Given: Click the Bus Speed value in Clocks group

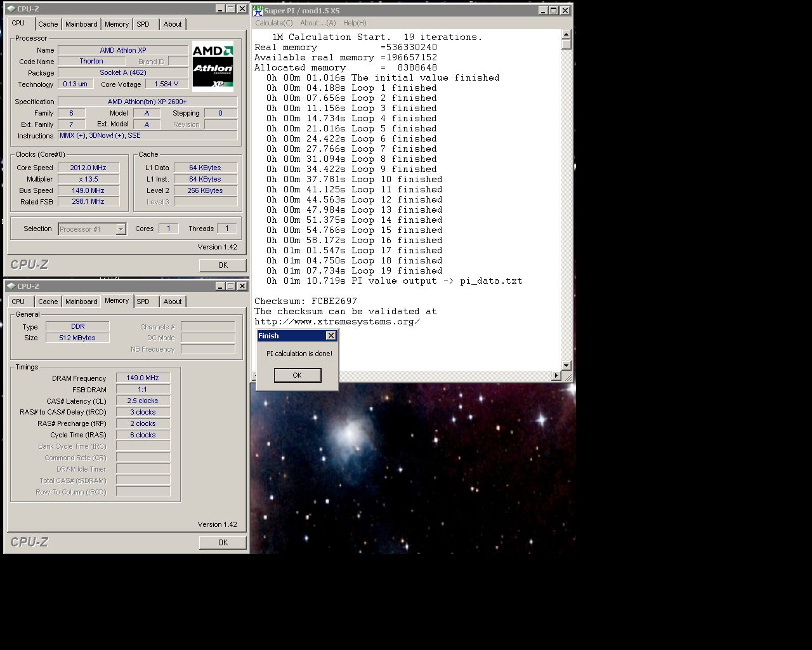Looking at the screenshot, I should (88, 190).
